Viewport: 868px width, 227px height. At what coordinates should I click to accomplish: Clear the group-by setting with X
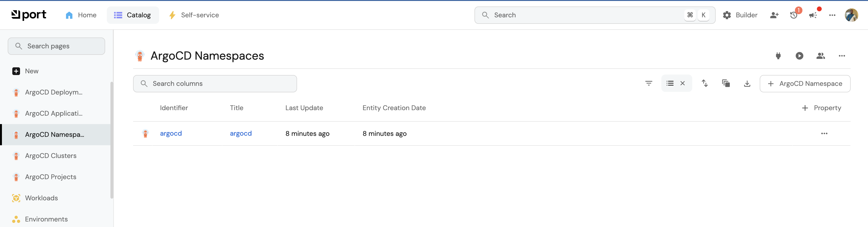pos(682,83)
